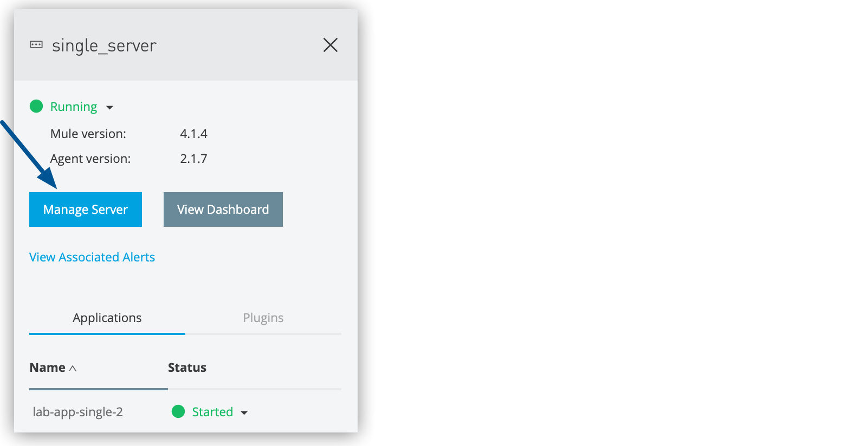Select the lab-app-single-2 application row
The image size is (868, 446).
[76, 412]
